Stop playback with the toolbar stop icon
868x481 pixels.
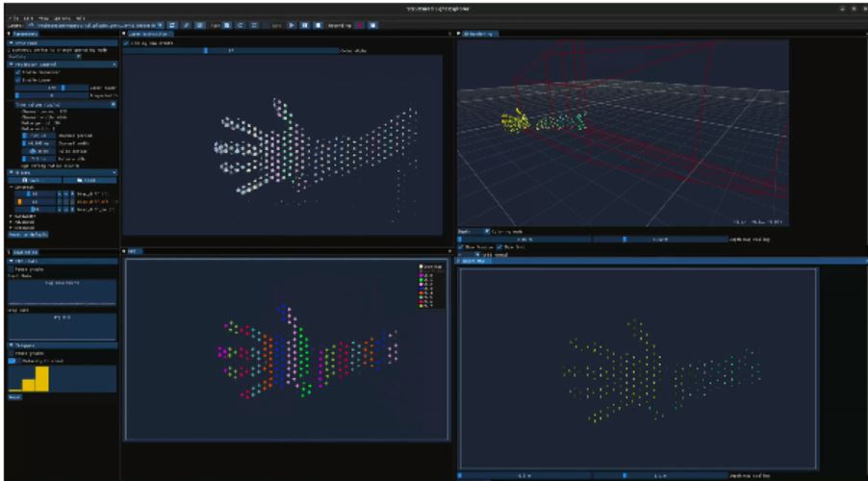click(318, 24)
